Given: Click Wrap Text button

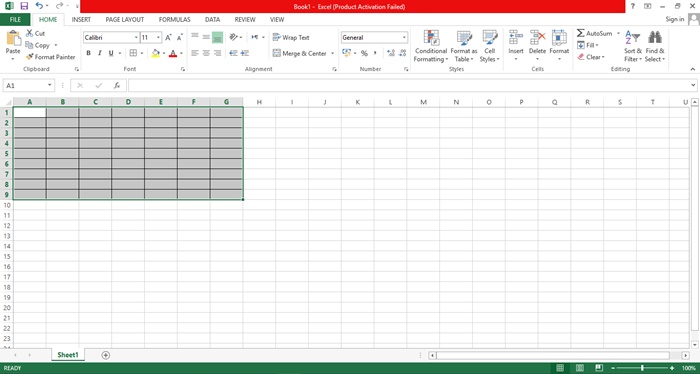Looking at the screenshot, I should click(x=291, y=37).
